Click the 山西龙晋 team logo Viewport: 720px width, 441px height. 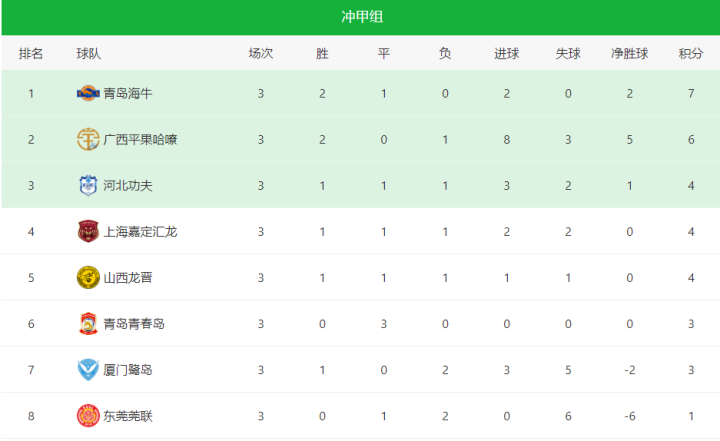click(88, 278)
